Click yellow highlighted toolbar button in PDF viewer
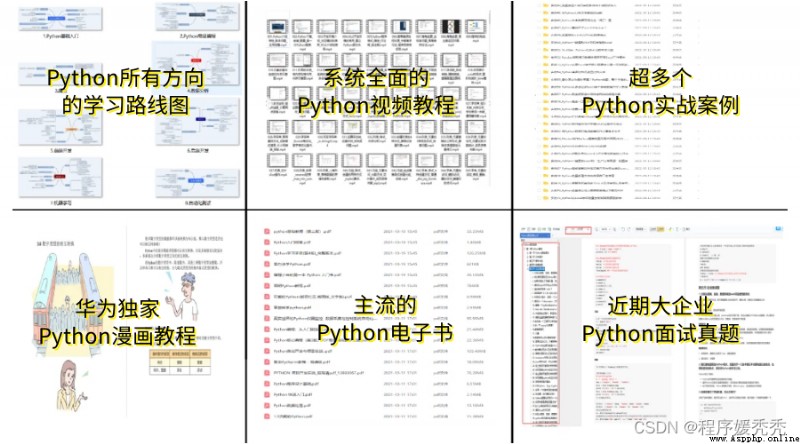 point(661,230)
